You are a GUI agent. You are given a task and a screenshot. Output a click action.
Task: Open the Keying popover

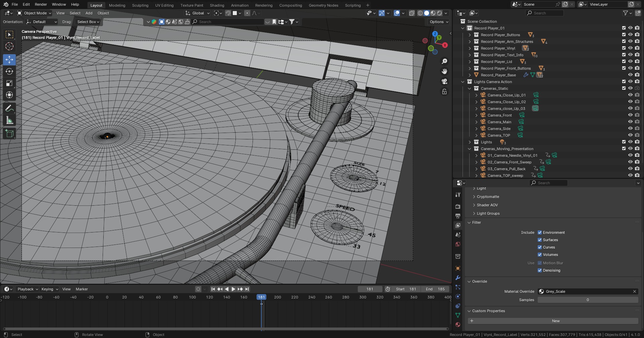pyautogui.click(x=50, y=289)
